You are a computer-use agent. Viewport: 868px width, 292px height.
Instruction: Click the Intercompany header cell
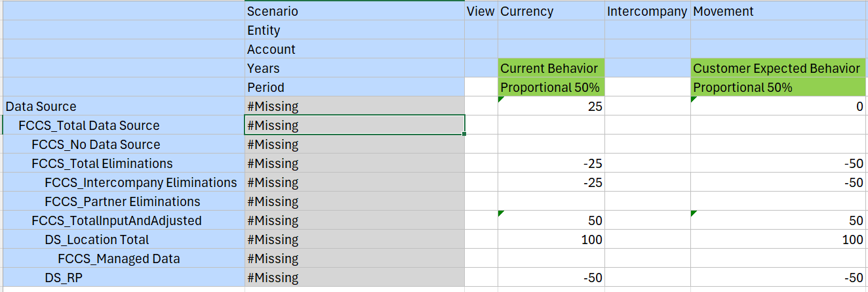point(648,11)
